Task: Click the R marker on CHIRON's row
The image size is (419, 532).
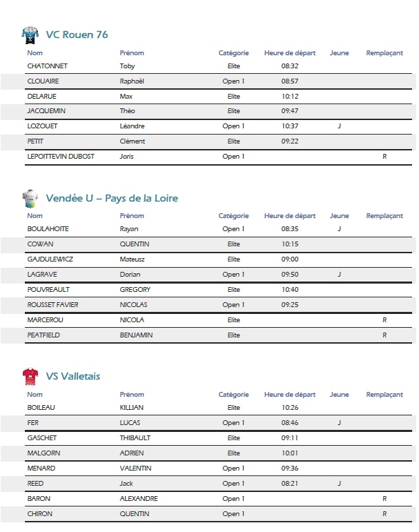Action: pos(384,514)
